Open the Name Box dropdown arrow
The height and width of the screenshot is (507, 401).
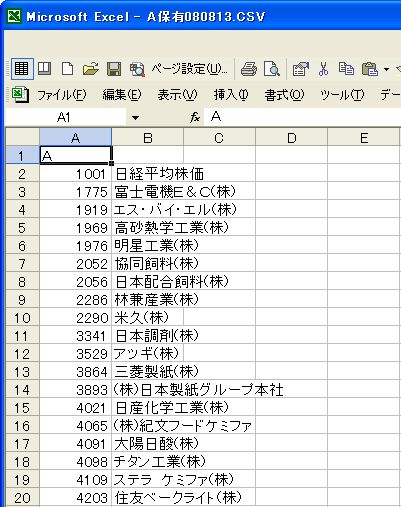coord(135,118)
